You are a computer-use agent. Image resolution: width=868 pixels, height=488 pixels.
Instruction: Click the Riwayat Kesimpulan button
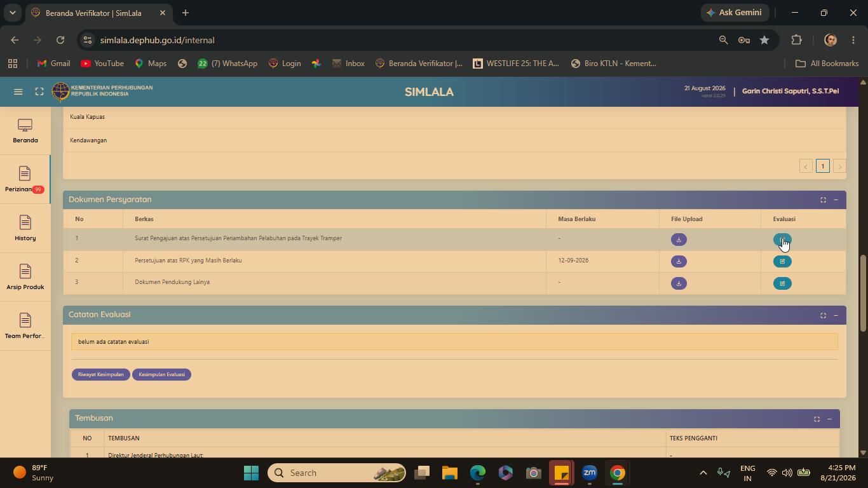(x=101, y=374)
